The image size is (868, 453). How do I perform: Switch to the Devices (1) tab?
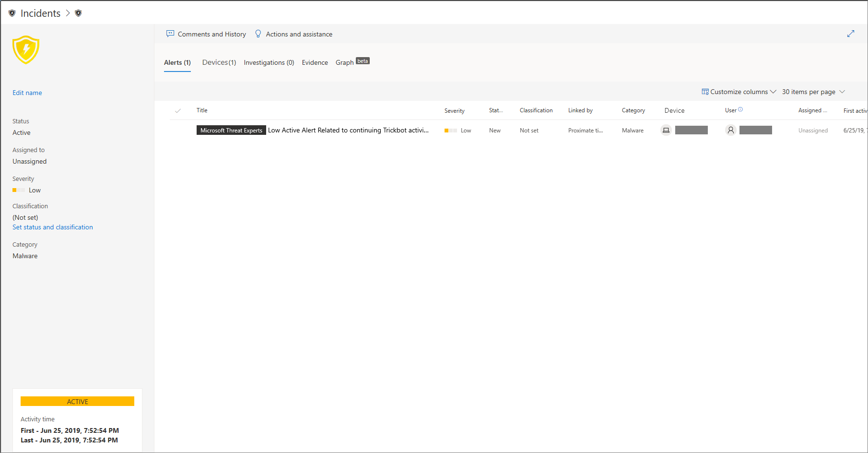pyautogui.click(x=219, y=62)
